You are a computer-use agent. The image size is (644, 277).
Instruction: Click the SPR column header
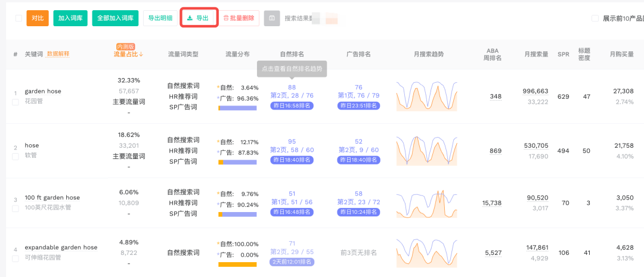pyautogui.click(x=563, y=54)
